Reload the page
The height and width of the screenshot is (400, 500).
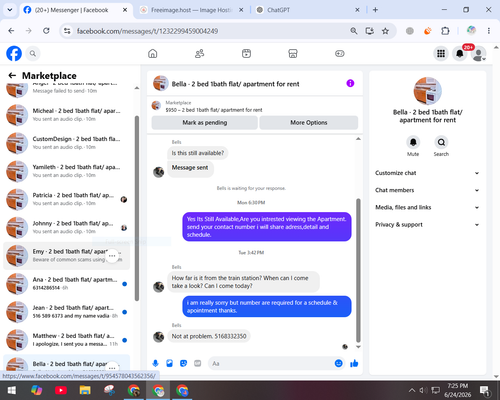(46, 31)
